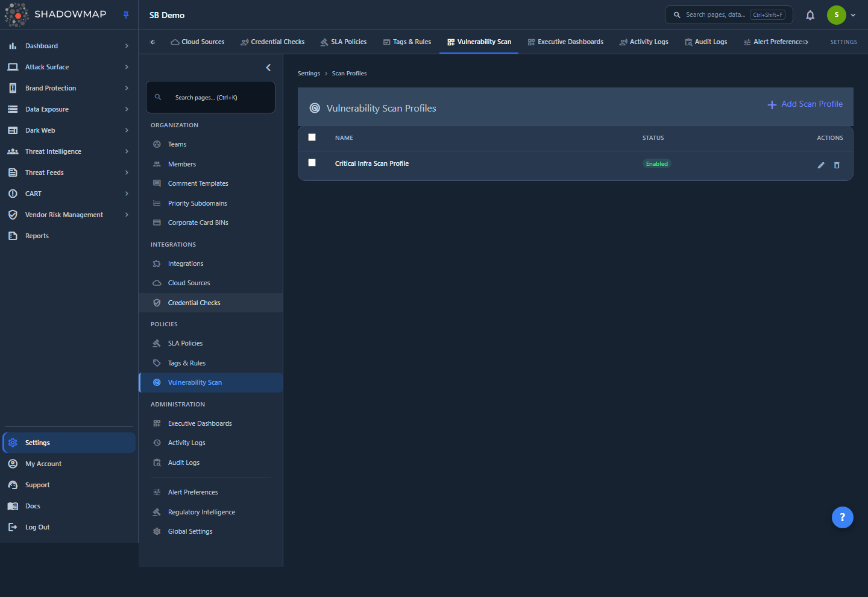Expand the Vendor Risk Management chevron
This screenshot has width=868, height=597.
(127, 215)
